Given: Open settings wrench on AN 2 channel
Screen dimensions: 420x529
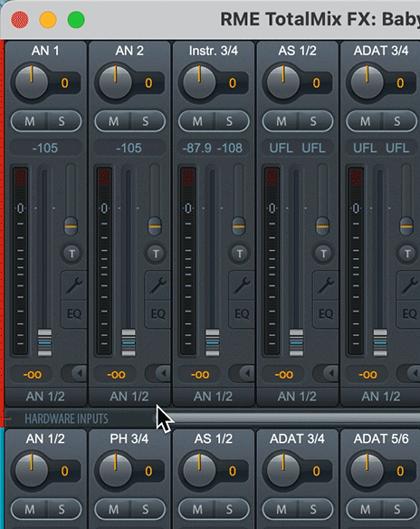Looking at the screenshot, I should coord(158,285).
